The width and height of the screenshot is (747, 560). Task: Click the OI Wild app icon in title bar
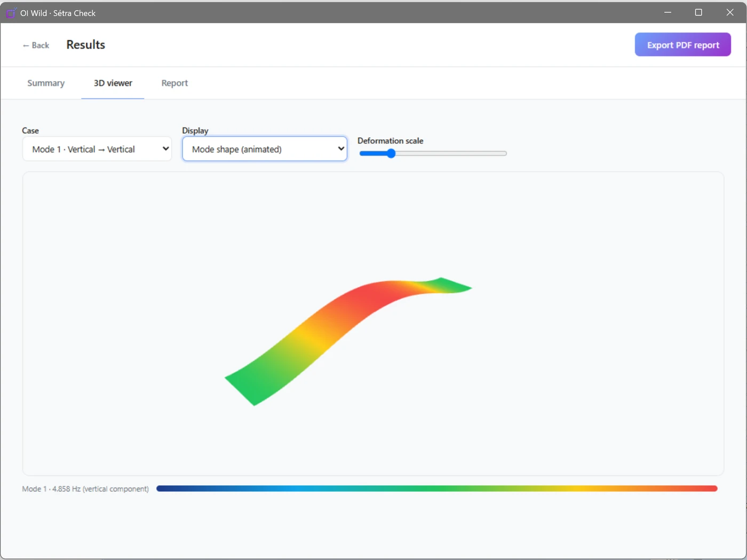click(x=11, y=13)
